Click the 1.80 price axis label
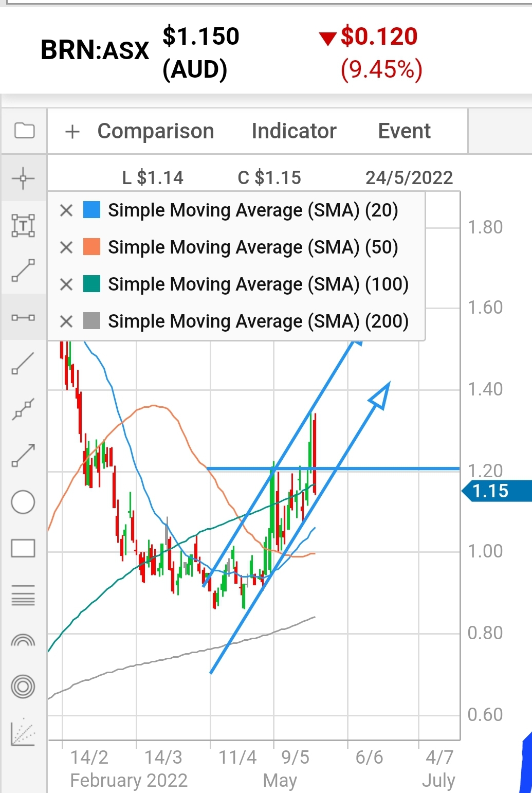532x793 pixels. click(x=485, y=227)
